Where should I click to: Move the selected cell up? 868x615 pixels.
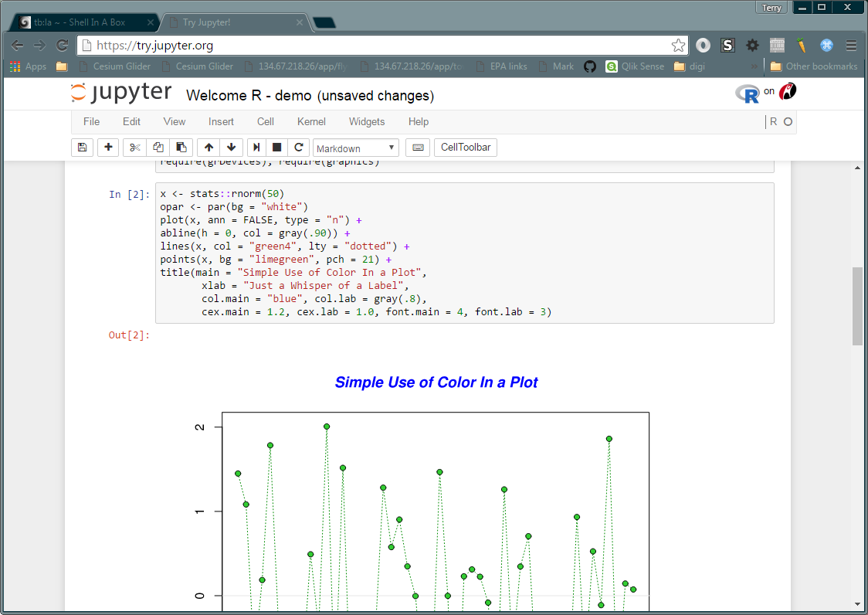[209, 148]
